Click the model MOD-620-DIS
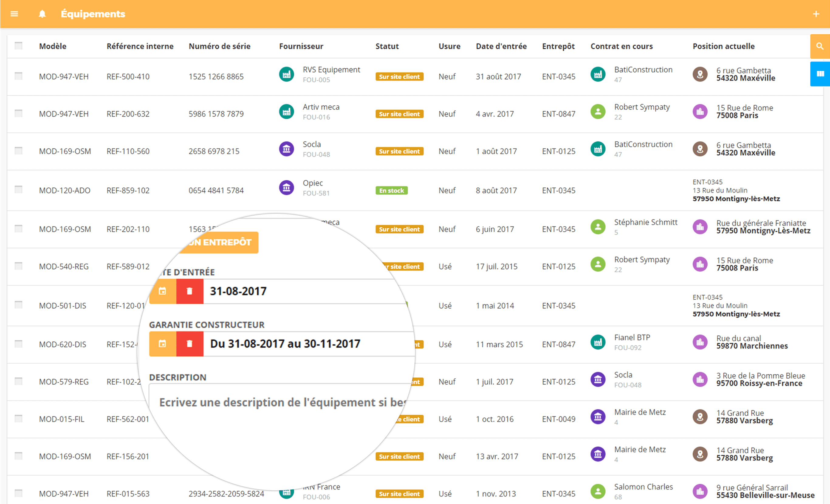The image size is (830, 504). (x=63, y=345)
